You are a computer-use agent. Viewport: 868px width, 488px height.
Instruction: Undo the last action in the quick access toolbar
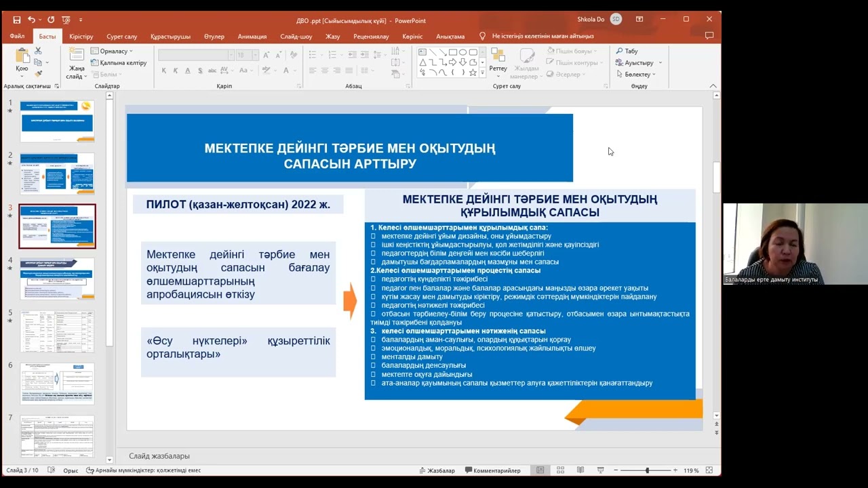[x=31, y=20]
